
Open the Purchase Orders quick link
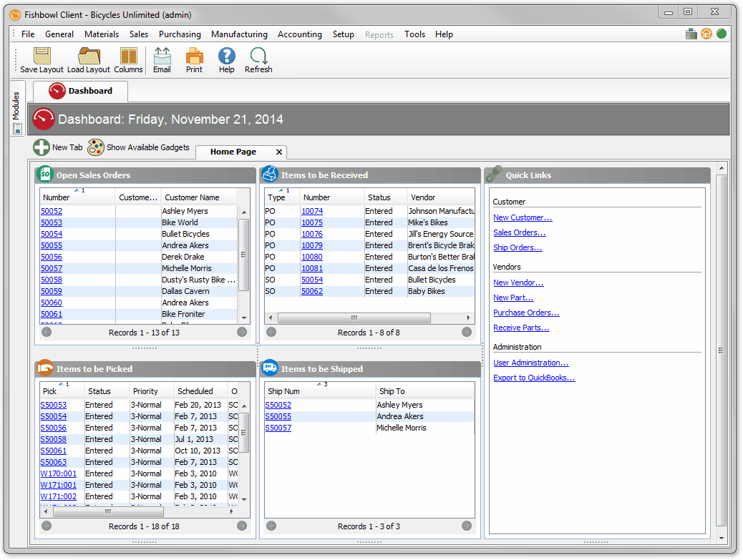tap(526, 313)
